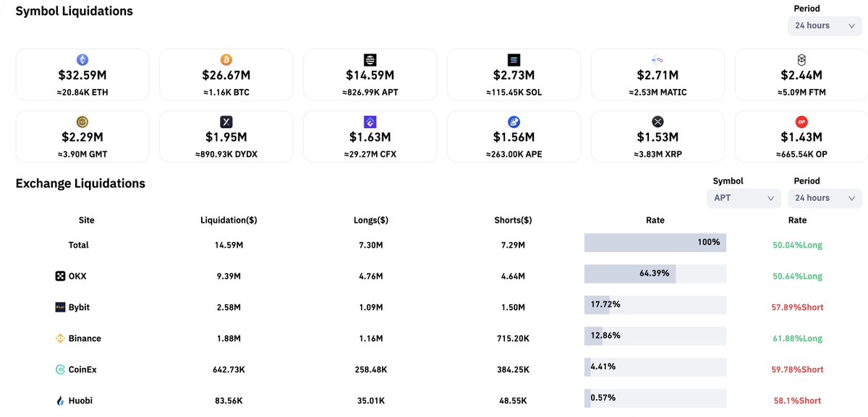Click the Bitcoin coin icon

click(x=226, y=60)
